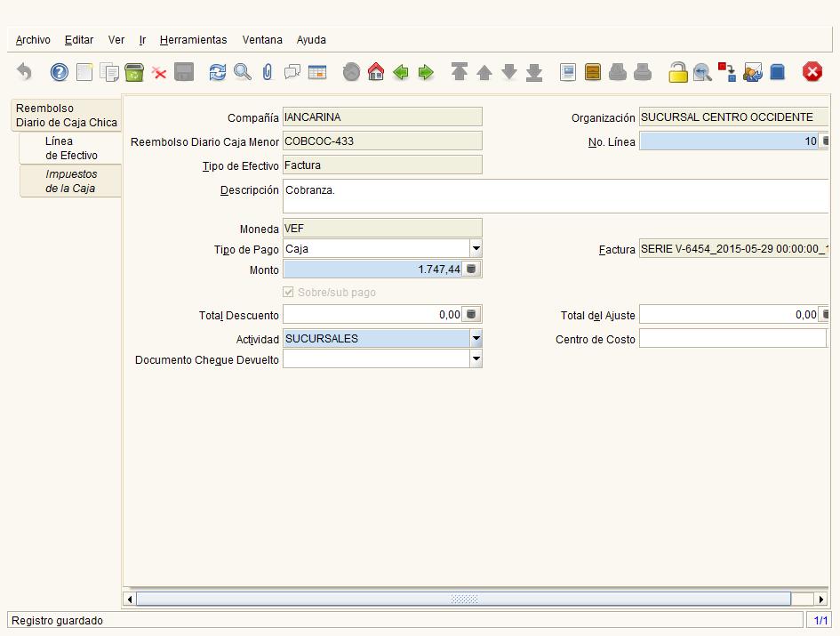Viewport: 840px width, 636px height.
Task: Open Help via the question mark icon
Action: pos(59,72)
